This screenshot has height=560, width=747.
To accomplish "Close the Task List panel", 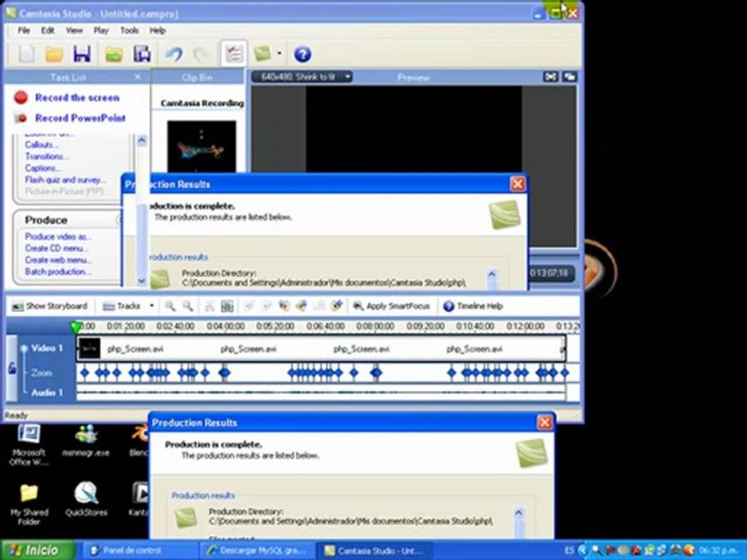I will (x=138, y=77).
